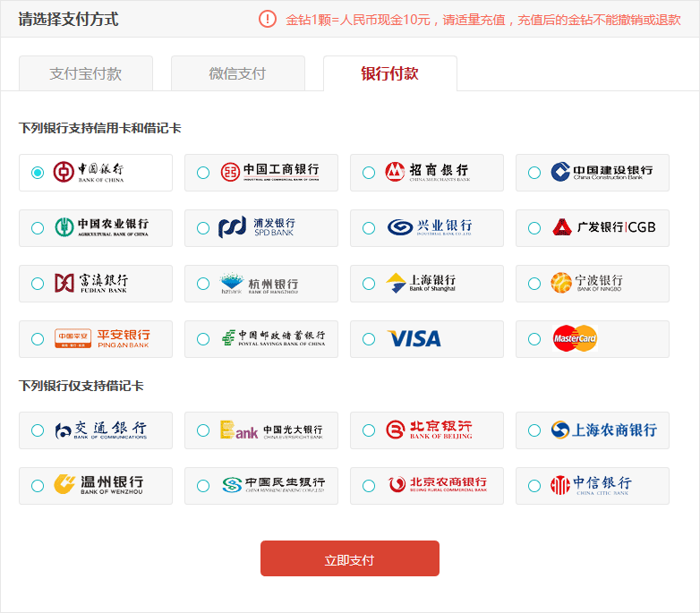Click the Bank of Communications 交通银行 logo

(101, 430)
